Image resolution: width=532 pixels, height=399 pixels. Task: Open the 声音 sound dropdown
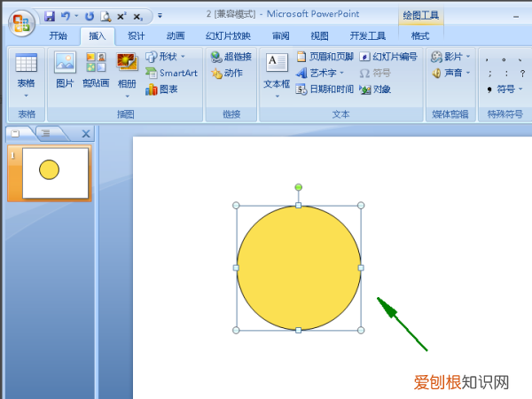point(451,73)
